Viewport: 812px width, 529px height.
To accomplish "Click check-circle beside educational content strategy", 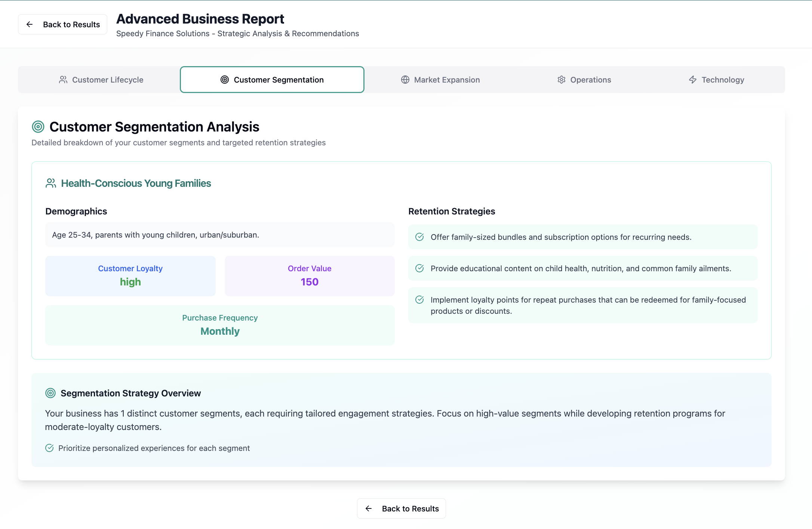I will point(419,268).
